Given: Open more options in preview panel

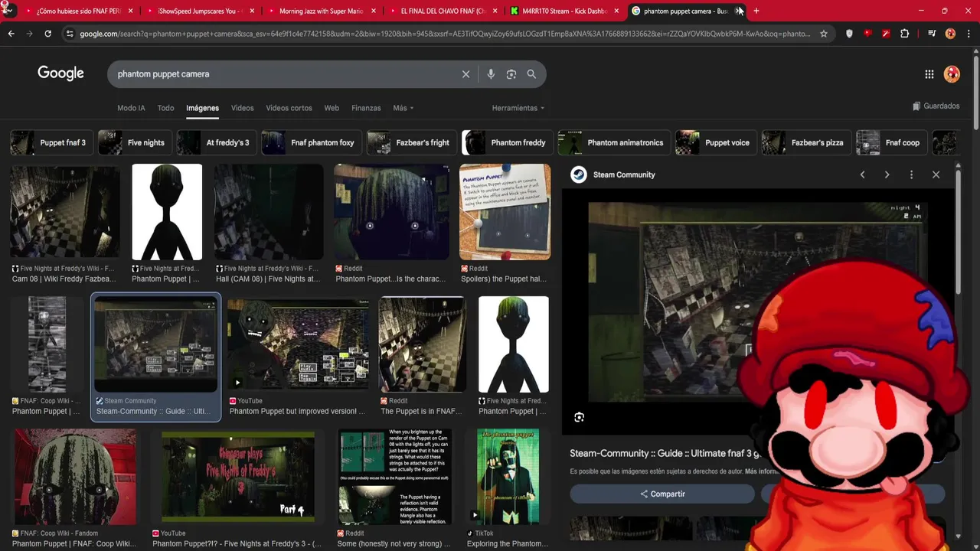Looking at the screenshot, I should click(x=911, y=174).
